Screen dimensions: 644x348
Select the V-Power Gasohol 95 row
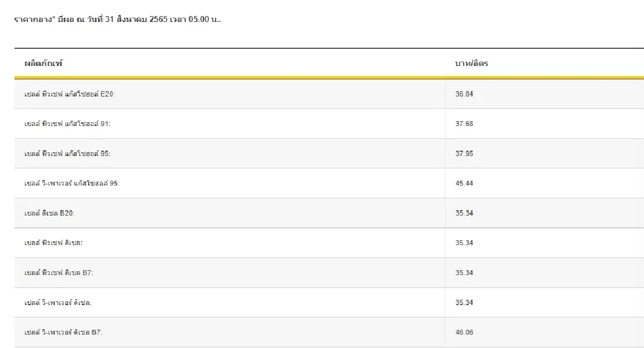click(72, 183)
